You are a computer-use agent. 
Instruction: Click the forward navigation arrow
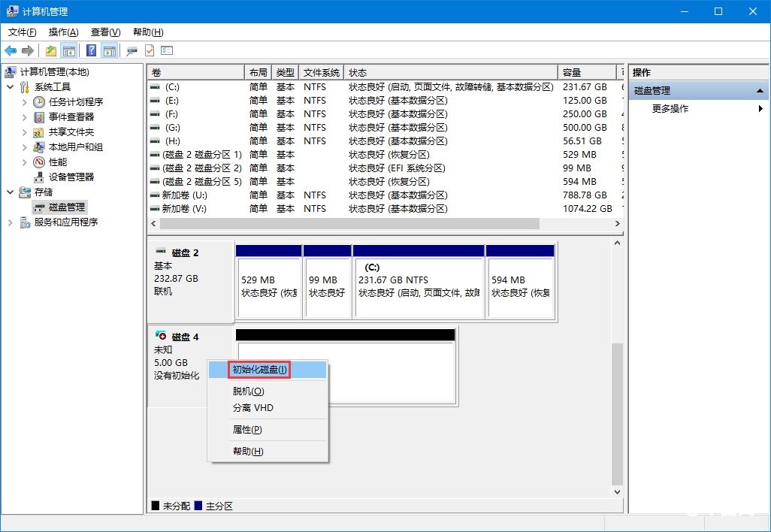point(28,50)
